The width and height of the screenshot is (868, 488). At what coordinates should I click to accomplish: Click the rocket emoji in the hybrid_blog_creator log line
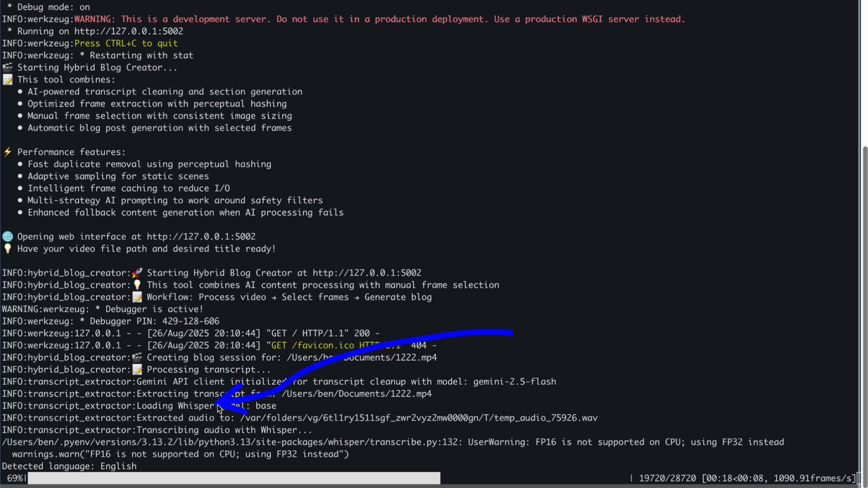click(137, 273)
